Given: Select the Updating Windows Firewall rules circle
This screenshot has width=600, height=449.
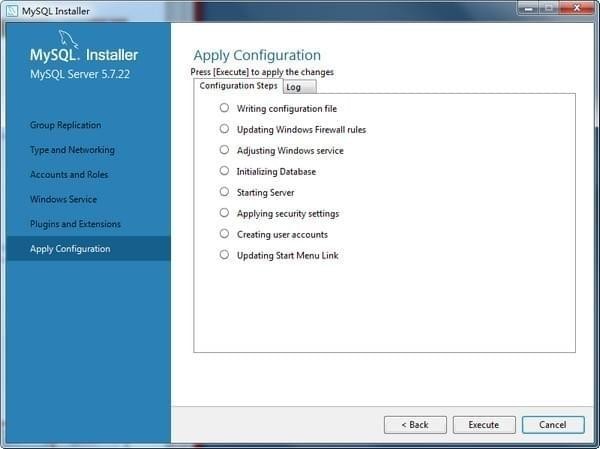Looking at the screenshot, I should tap(224, 129).
